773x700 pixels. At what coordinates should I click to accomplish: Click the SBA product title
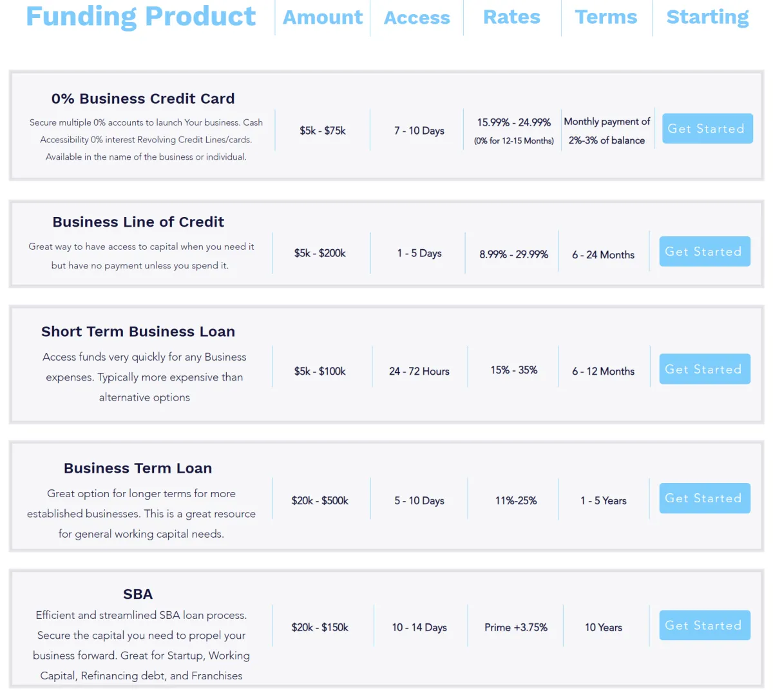138,594
